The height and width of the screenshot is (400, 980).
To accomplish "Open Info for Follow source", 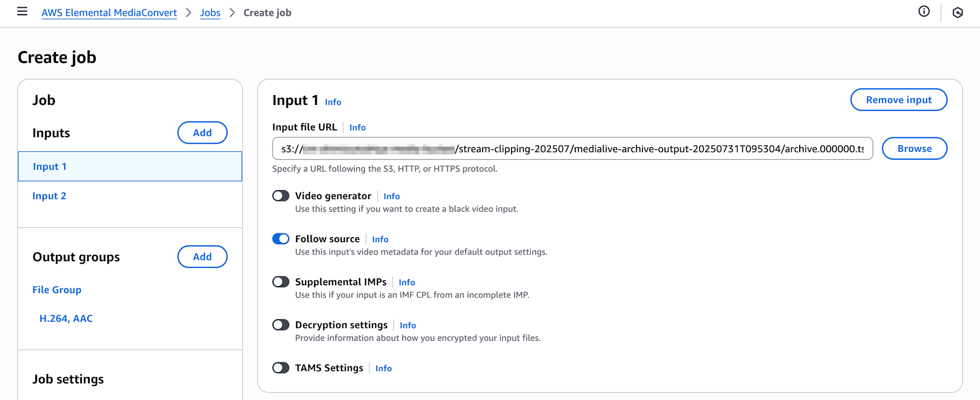I will point(380,239).
